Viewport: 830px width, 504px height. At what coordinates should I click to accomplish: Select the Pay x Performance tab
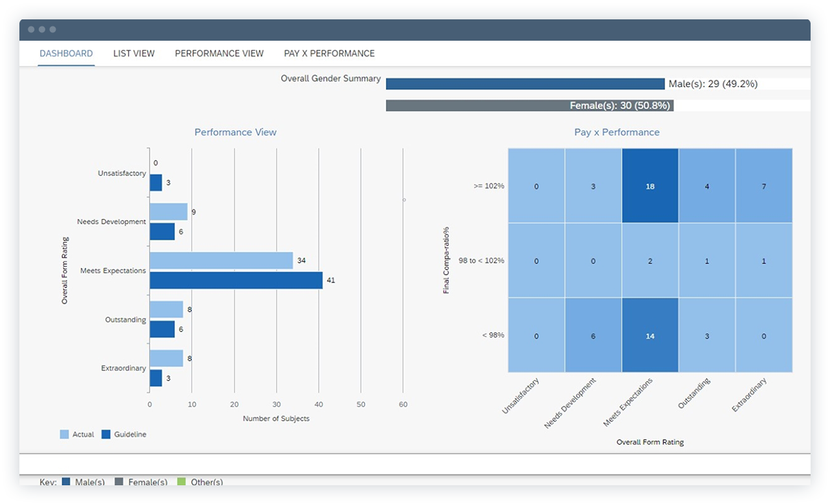click(x=329, y=54)
